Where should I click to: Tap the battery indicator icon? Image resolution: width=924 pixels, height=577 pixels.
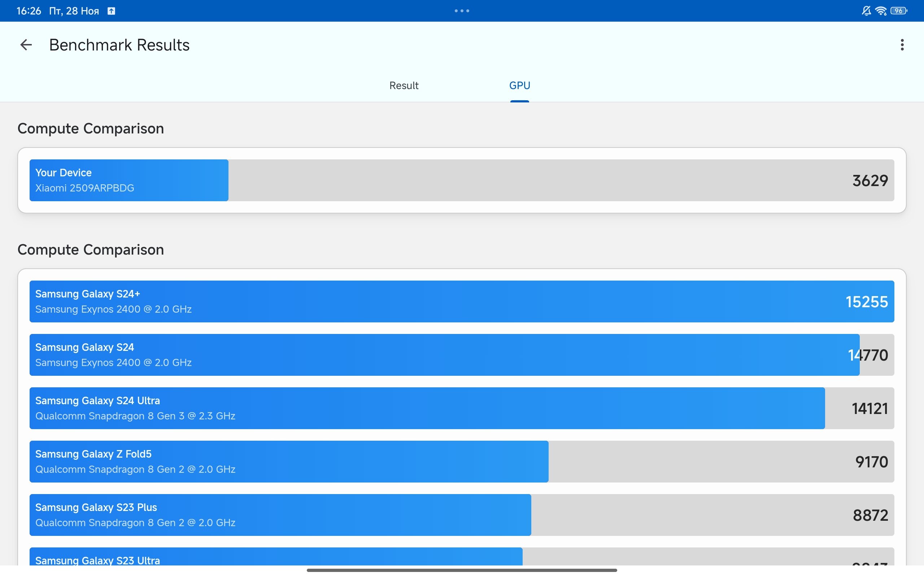tap(898, 11)
